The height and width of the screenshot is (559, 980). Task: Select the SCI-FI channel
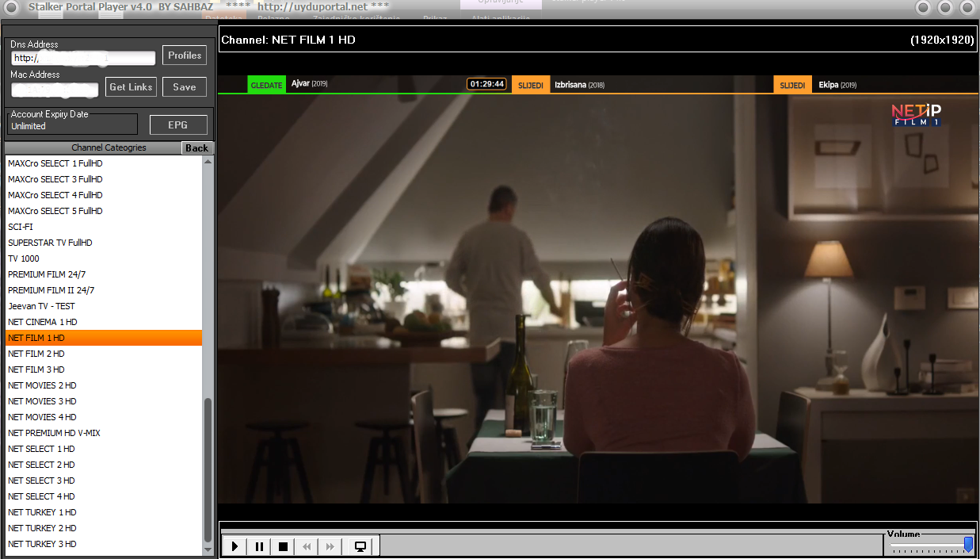(x=104, y=227)
